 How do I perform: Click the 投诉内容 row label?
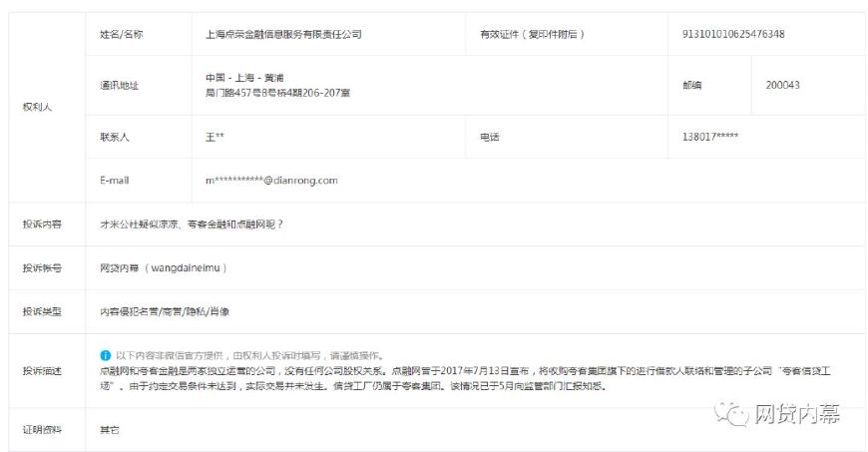coord(42,225)
